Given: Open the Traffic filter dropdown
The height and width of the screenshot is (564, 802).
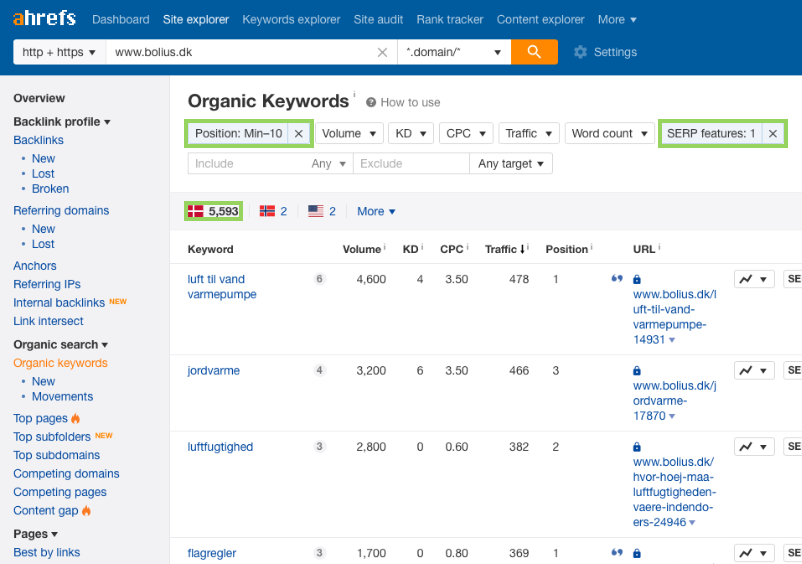Looking at the screenshot, I should [529, 133].
